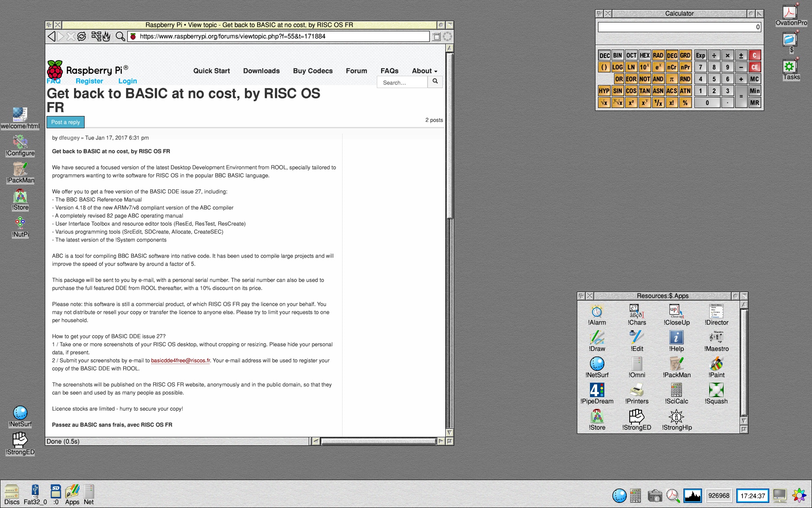Screen dimensions: 812x508
Task: Click the NetSurf horizontal scrollbar thumb
Action: pyautogui.click(x=379, y=442)
